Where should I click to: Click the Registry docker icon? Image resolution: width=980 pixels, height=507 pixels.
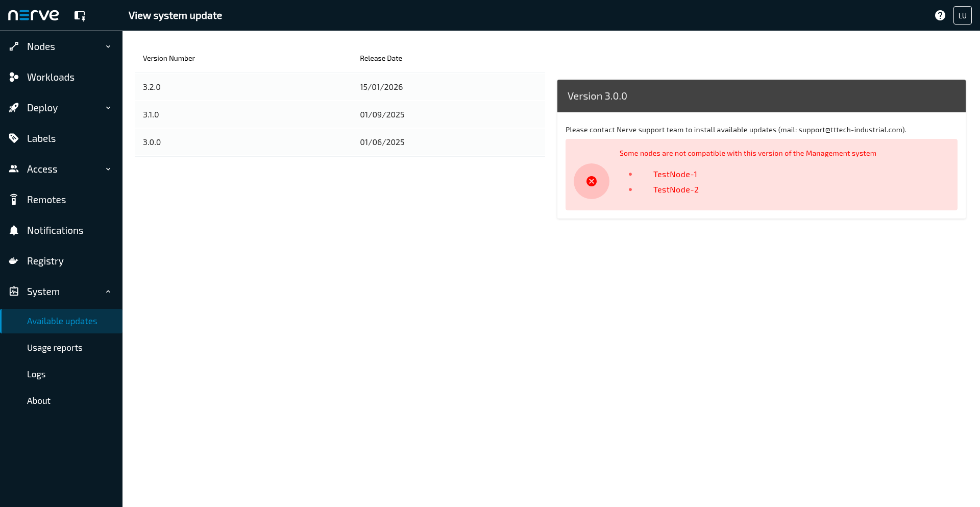point(14,261)
